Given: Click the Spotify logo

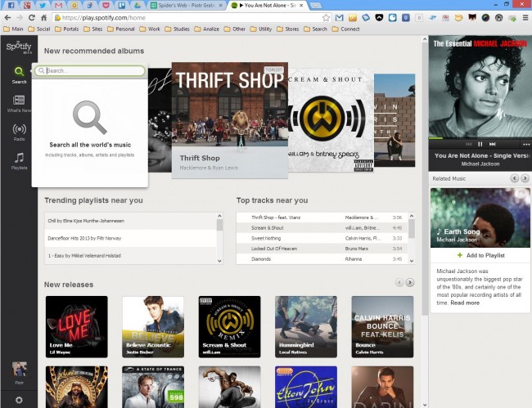Looking at the screenshot, I should (19, 47).
